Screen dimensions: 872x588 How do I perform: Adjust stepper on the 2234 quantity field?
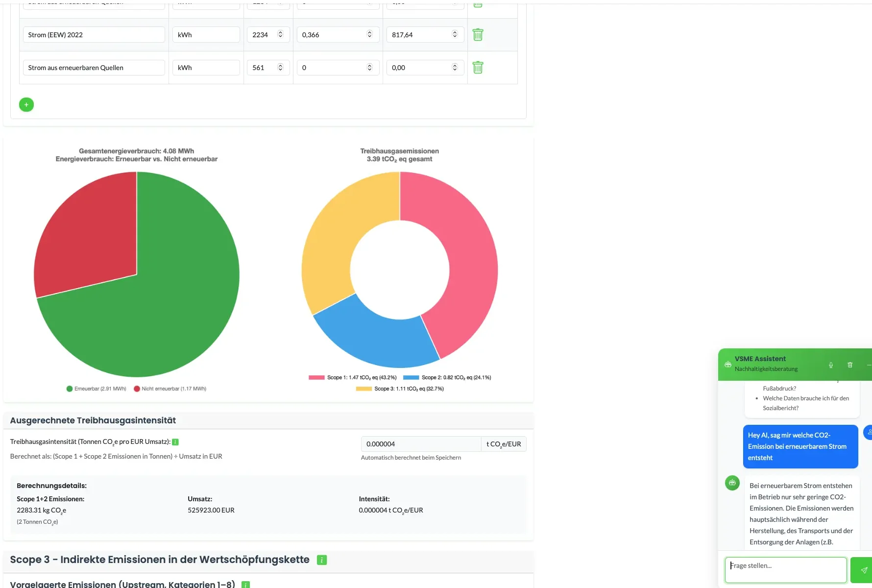tap(280, 34)
